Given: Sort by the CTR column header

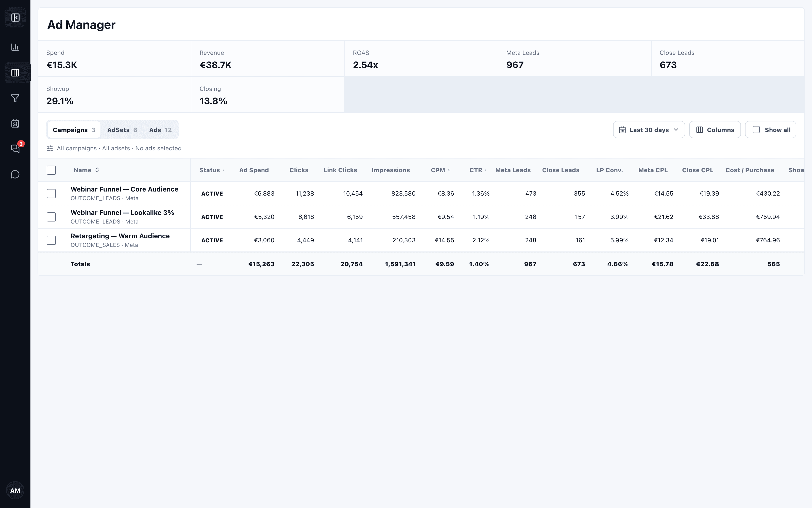Looking at the screenshot, I should tap(478, 170).
